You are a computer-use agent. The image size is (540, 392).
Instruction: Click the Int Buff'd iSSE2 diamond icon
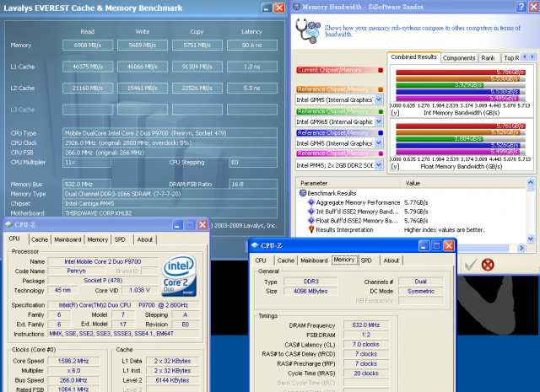(311, 212)
